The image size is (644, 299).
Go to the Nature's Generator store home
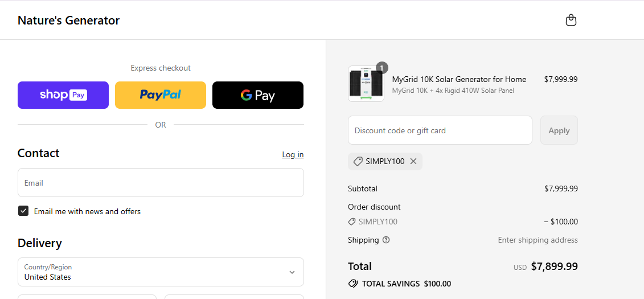68,20
